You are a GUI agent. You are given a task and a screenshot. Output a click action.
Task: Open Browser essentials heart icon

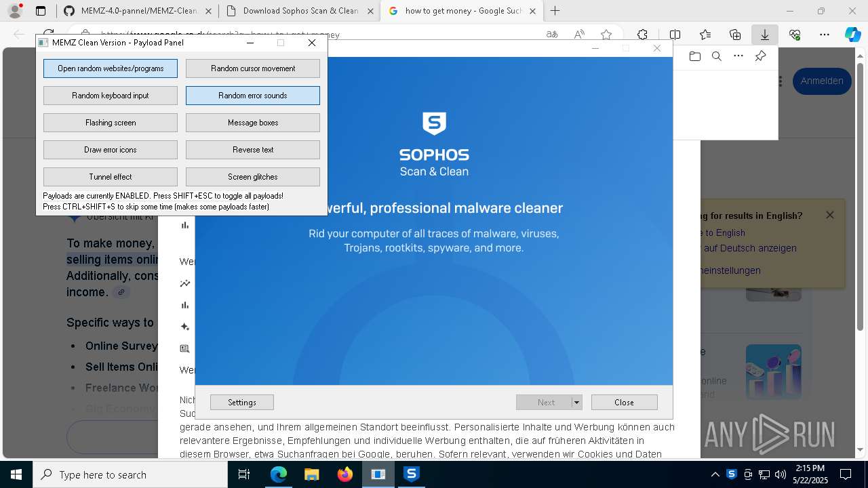click(x=795, y=35)
